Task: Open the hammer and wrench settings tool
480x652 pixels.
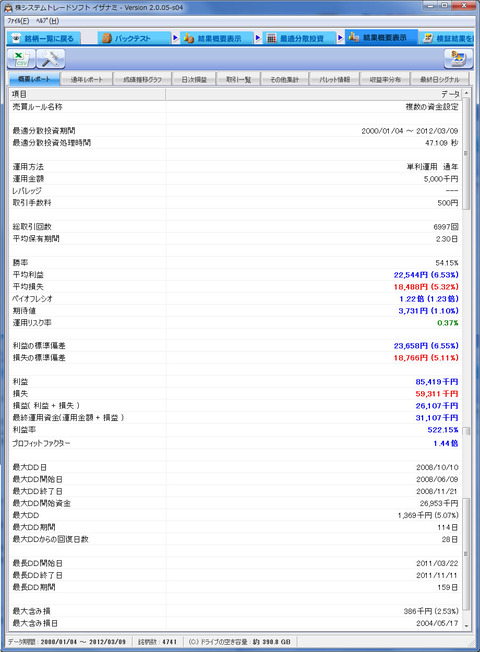Action: coord(50,59)
